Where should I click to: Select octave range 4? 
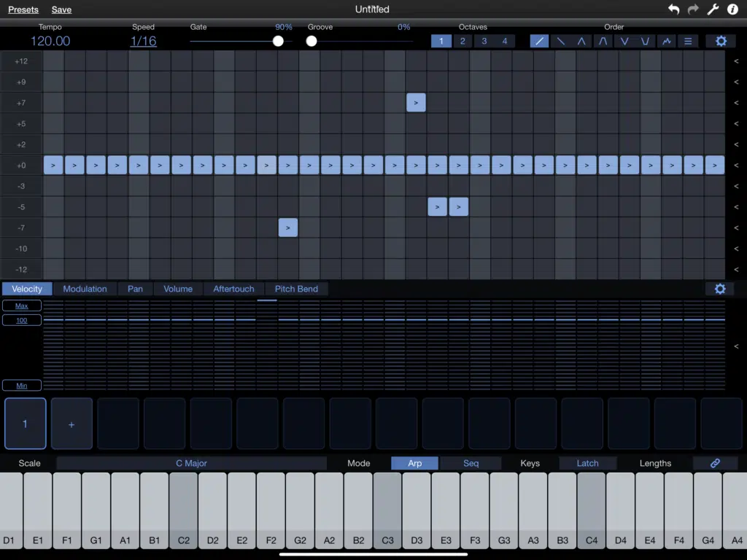(x=505, y=41)
